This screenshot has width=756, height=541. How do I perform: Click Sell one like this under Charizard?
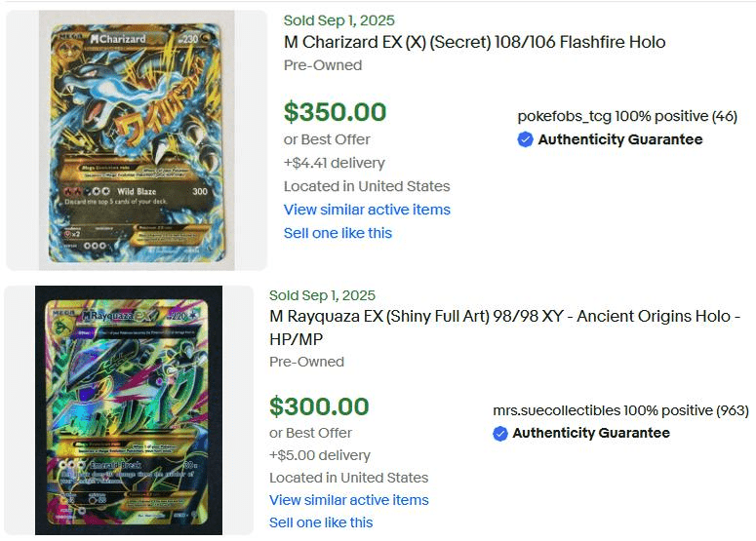[338, 233]
